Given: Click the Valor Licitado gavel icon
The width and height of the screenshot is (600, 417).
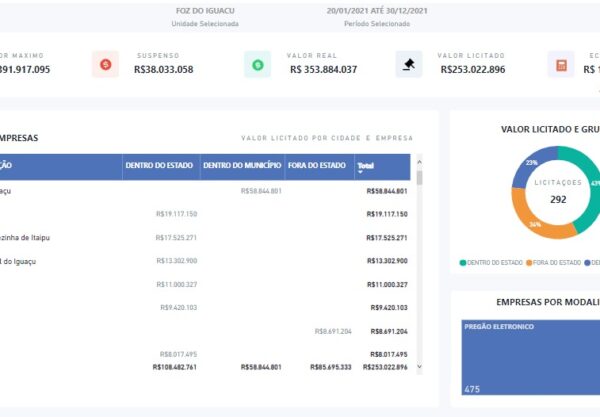Looking at the screenshot, I should pyautogui.click(x=408, y=65).
